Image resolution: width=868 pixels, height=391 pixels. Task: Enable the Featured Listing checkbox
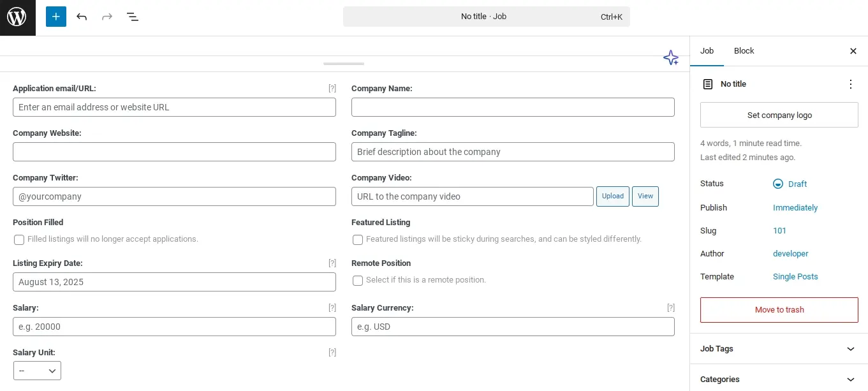tap(358, 240)
